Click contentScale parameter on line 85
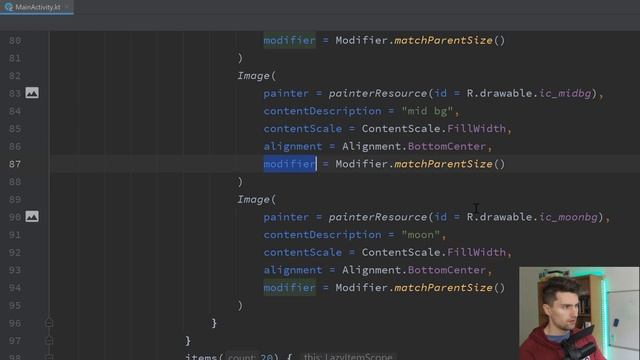Viewport: 640px width, 360px height. (x=302, y=129)
